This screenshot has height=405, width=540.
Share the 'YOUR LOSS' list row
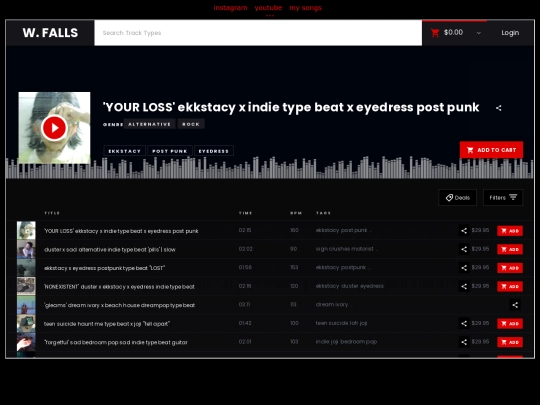pyautogui.click(x=464, y=231)
